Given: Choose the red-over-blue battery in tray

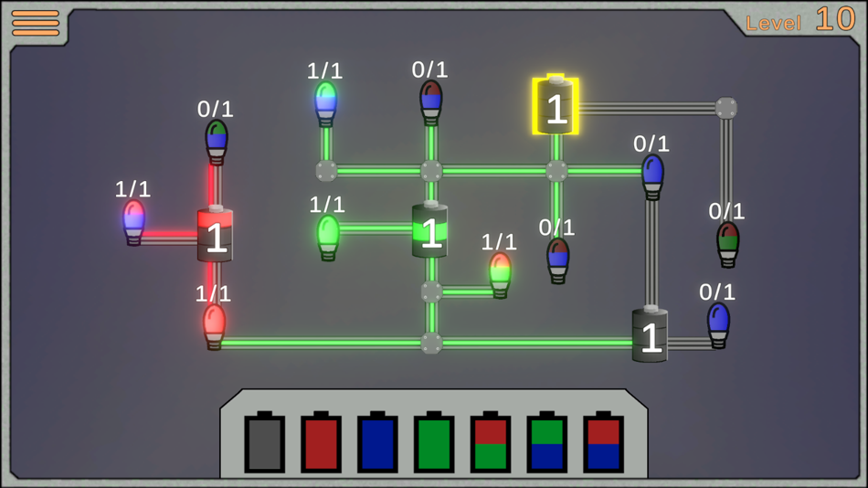Looking at the screenshot, I should tap(603, 442).
